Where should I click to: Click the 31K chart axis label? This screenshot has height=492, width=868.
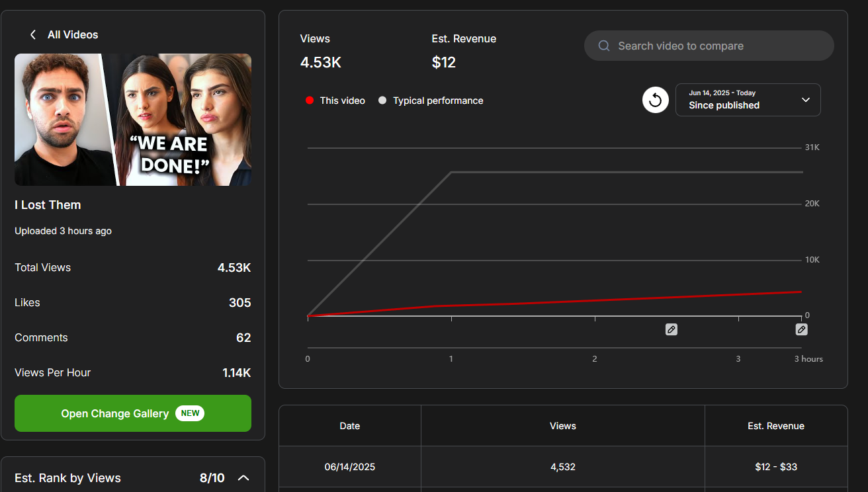coord(812,147)
